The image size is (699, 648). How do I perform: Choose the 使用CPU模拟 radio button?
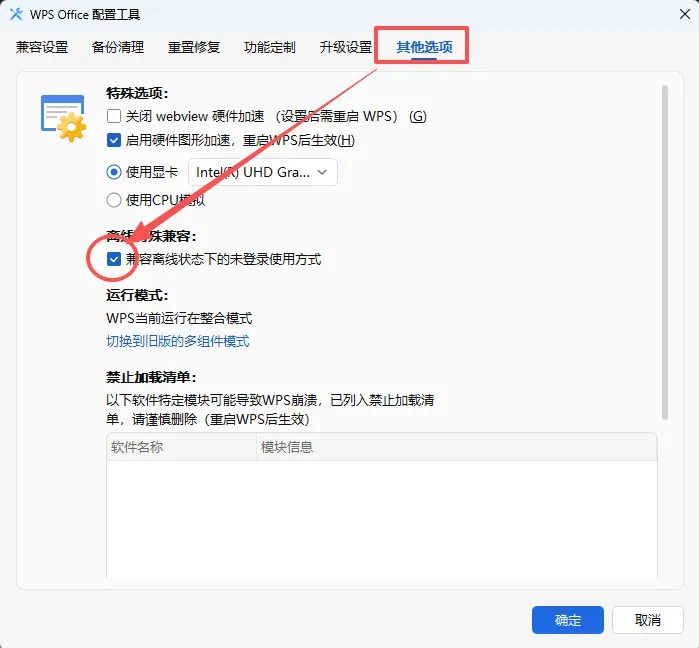(x=114, y=200)
